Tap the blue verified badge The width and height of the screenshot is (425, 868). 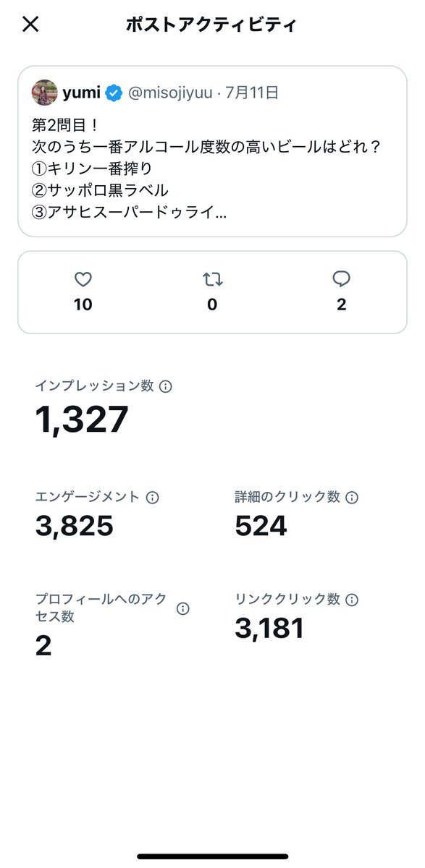(114, 93)
